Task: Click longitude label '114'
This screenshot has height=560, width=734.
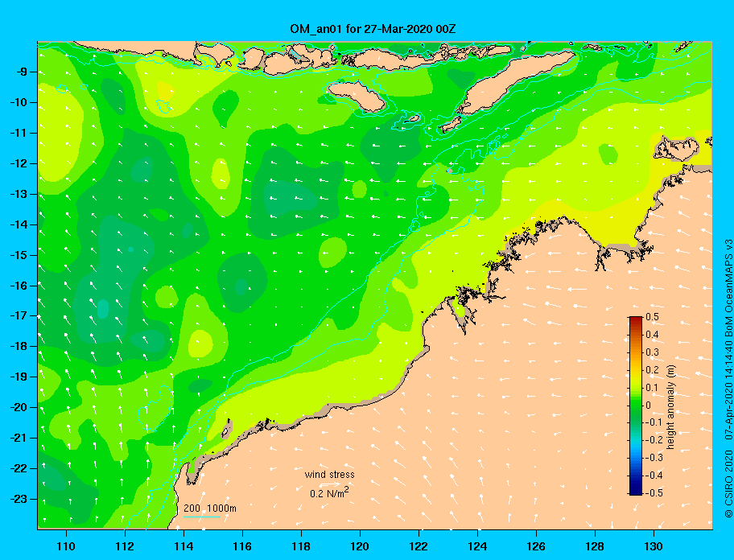Action: tap(183, 546)
